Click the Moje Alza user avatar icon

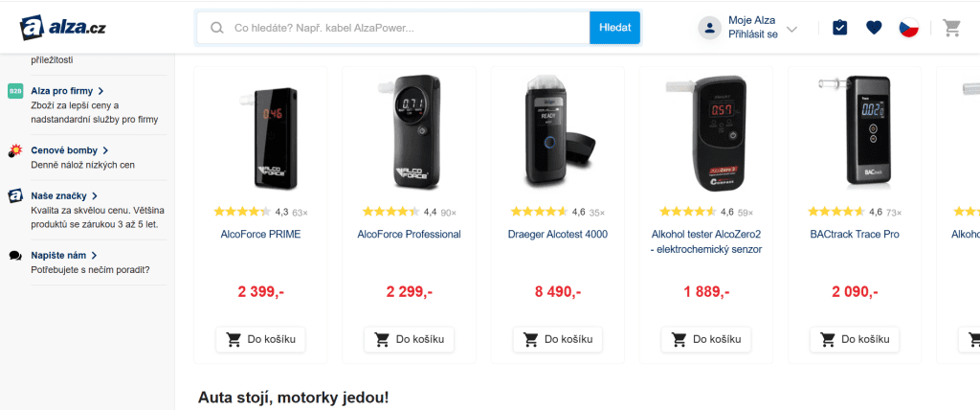709,28
